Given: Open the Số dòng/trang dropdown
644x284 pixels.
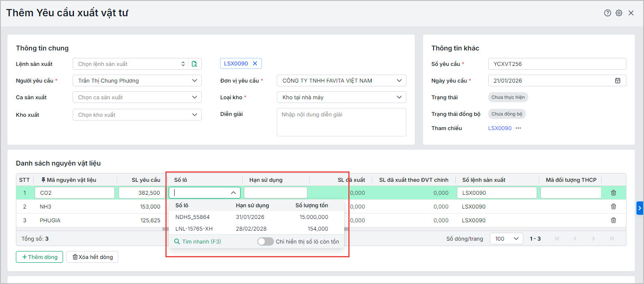Looking at the screenshot, I should (x=506, y=239).
